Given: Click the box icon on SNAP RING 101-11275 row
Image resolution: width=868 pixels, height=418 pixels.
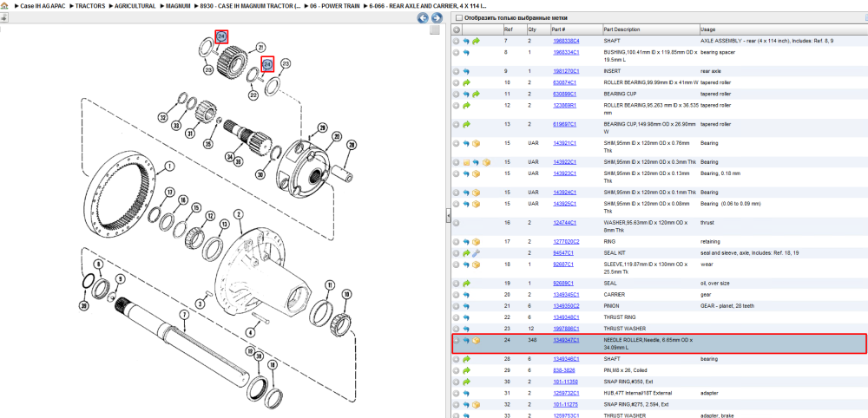Looking at the screenshot, I should pyautogui.click(x=476, y=404).
